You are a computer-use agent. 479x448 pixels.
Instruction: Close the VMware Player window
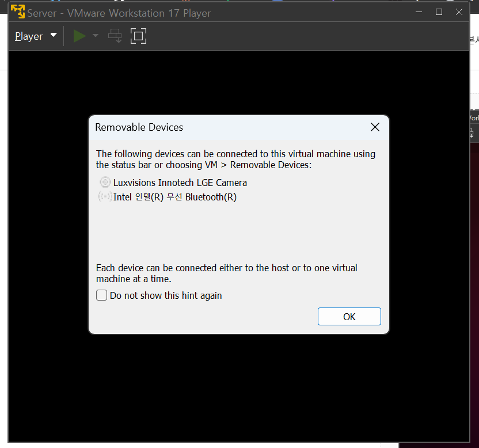click(x=459, y=12)
